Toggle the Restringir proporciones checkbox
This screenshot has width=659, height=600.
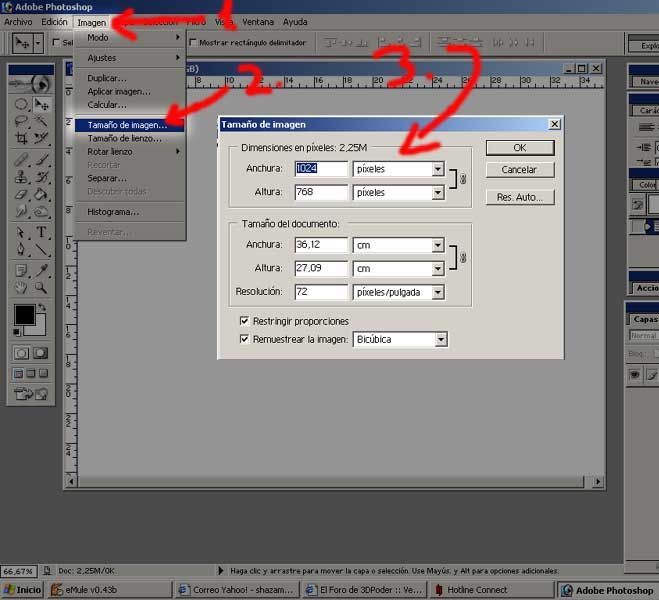[244, 321]
